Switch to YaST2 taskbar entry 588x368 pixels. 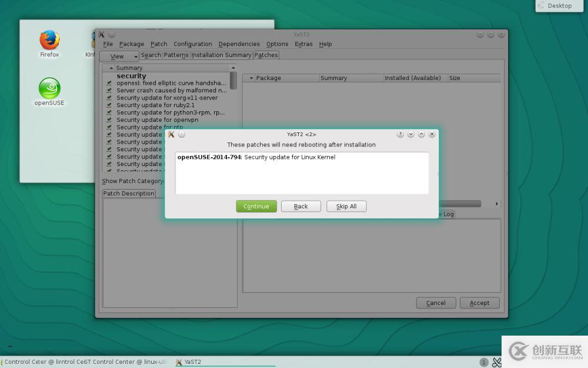point(225,362)
